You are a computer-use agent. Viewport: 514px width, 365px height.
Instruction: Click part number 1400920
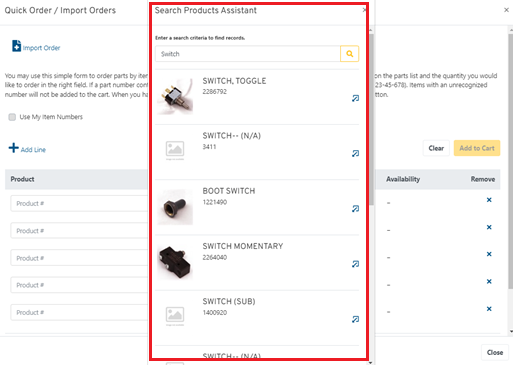(x=214, y=313)
